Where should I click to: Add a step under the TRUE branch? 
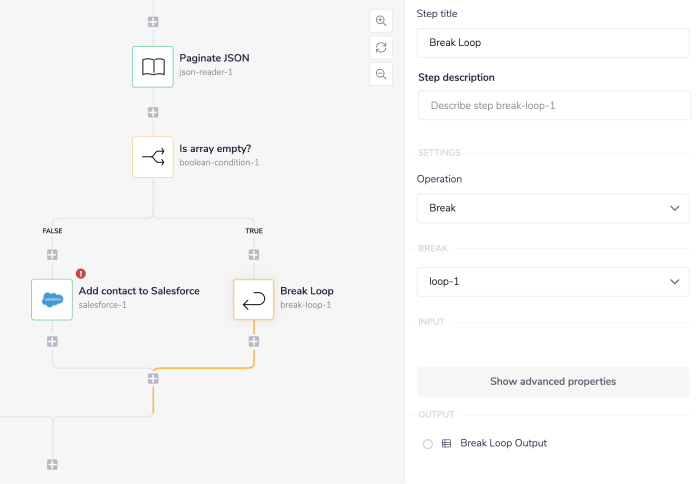click(x=254, y=255)
